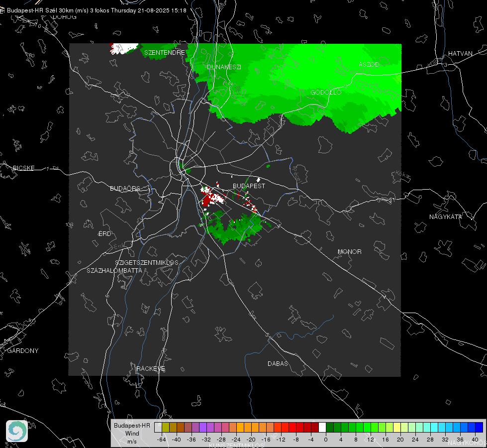The width and height of the screenshot is (487, 448).
Task: Click the MONOR city label
Action: pos(349,251)
